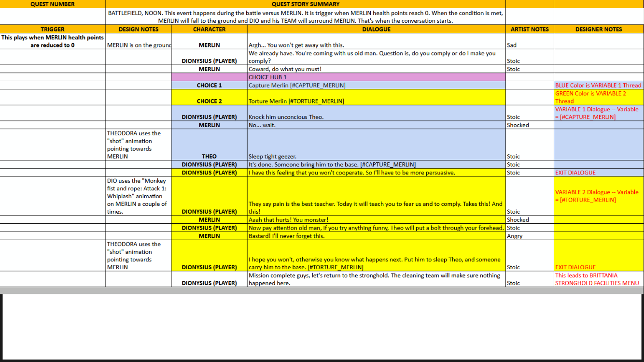Click the MERLIN health points trigger cell
The height and width of the screenshot is (362, 644).
click(x=52, y=41)
